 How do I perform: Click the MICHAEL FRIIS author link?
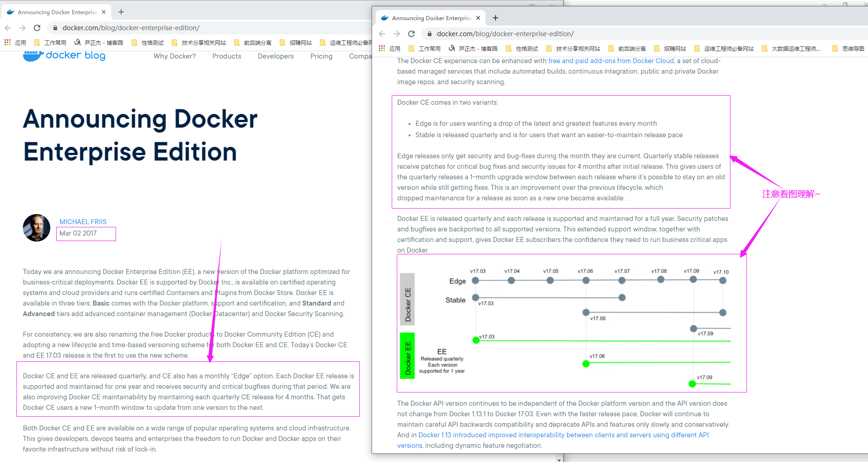coord(83,222)
